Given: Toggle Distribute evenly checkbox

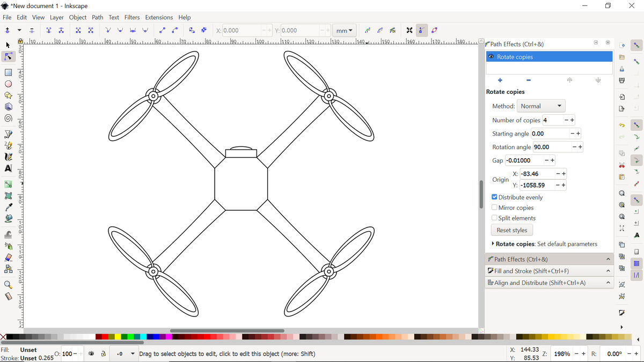Looking at the screenshot, I should (x=494, y=197).
